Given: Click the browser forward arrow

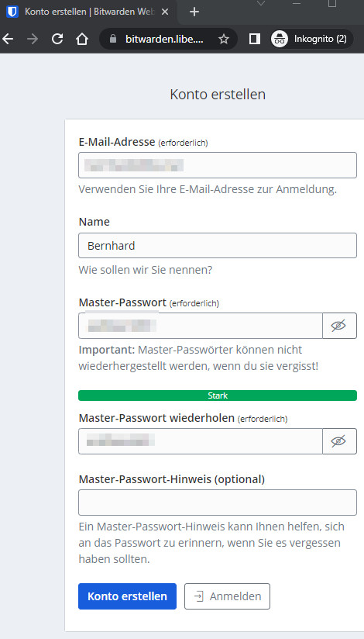Looking at the screenshot, I should coord(33,39).
